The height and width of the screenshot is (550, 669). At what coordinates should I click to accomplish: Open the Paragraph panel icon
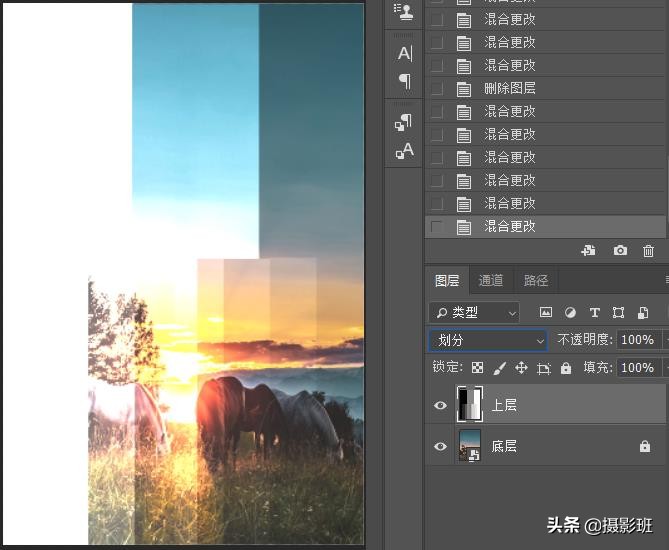[x=404, y=81]
